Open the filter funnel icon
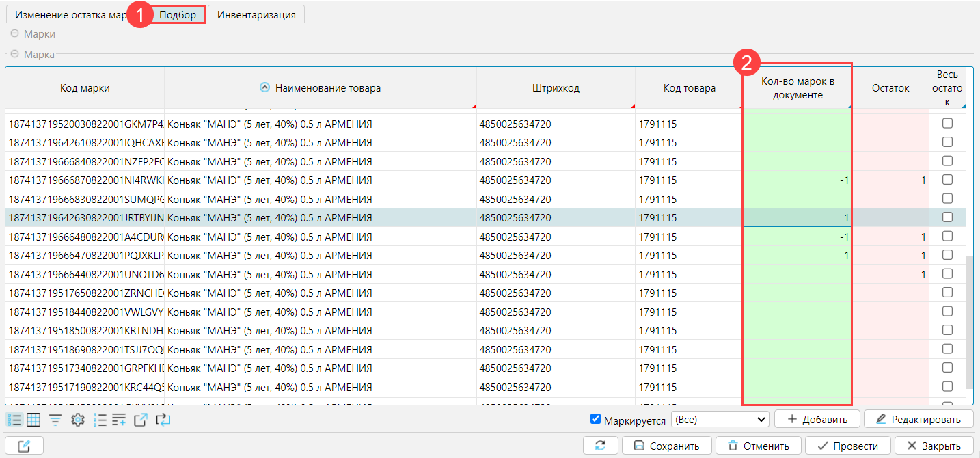 click(x=55, y=420)
